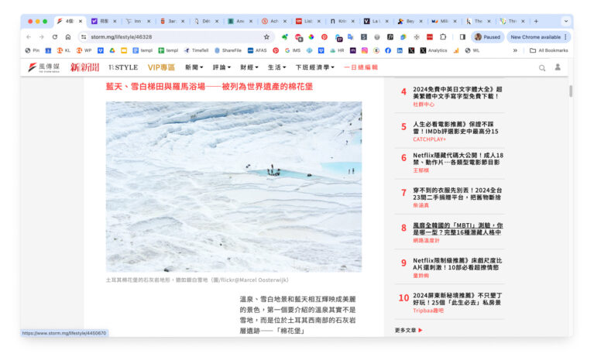Go to the browser home page icon

[x=68, y=36]
